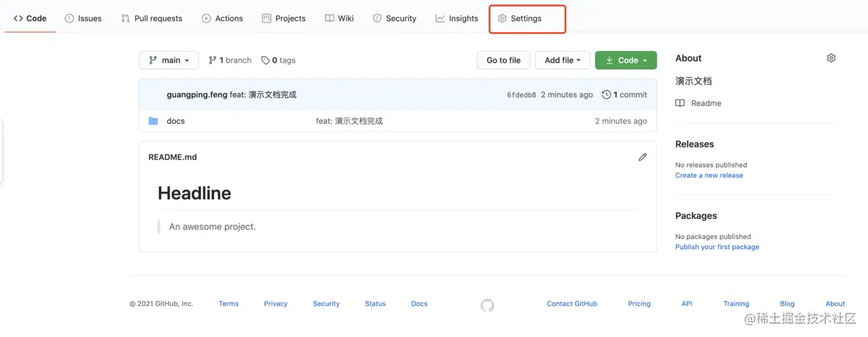Click the Go to file button

tap(503, 60)
